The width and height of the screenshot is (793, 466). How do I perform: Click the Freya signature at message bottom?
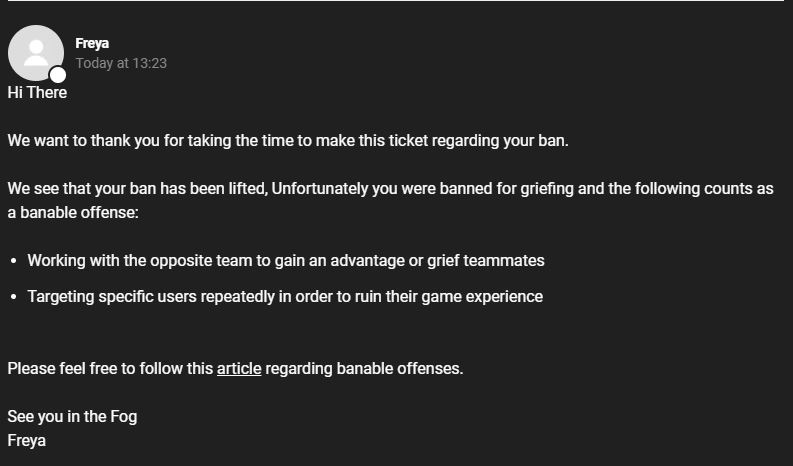[x=27, y=440]
